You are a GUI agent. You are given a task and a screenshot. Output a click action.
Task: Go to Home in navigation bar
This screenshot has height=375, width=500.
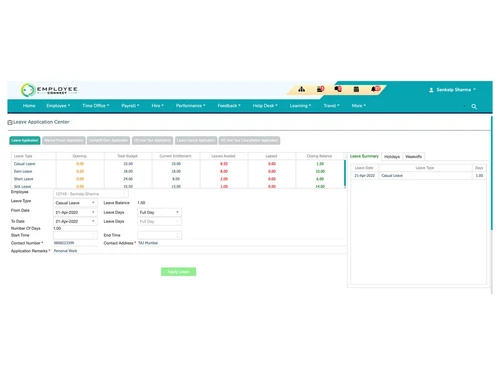29,106
